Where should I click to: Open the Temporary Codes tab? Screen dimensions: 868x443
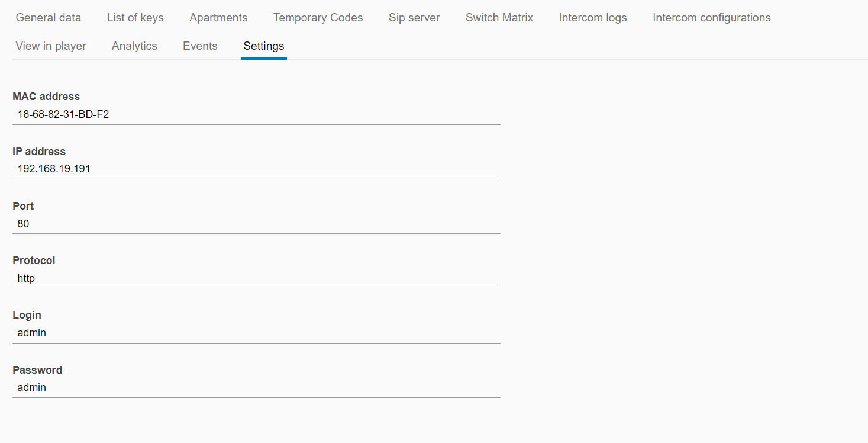coord(318,18)
